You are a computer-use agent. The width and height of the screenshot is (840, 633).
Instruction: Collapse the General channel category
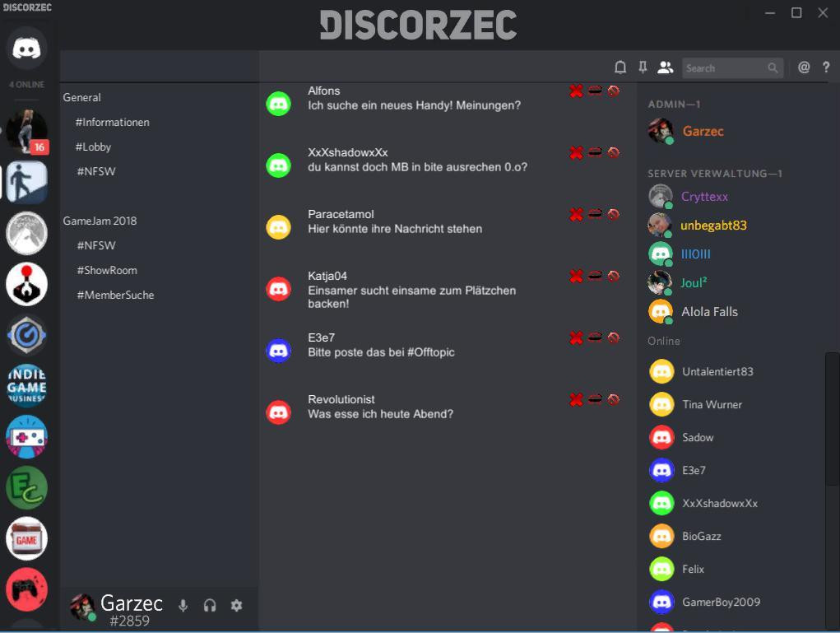82,98
